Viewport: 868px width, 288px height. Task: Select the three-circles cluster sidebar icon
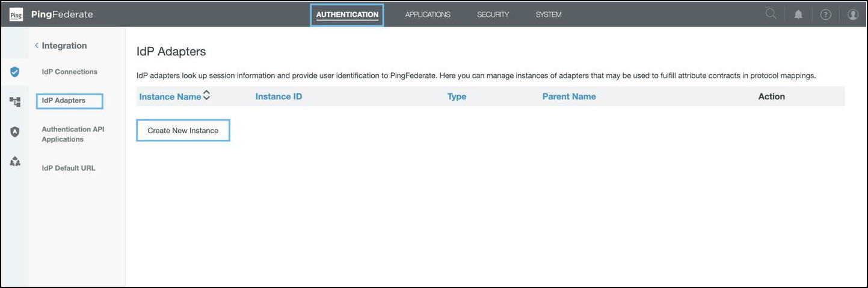[15, 161]
